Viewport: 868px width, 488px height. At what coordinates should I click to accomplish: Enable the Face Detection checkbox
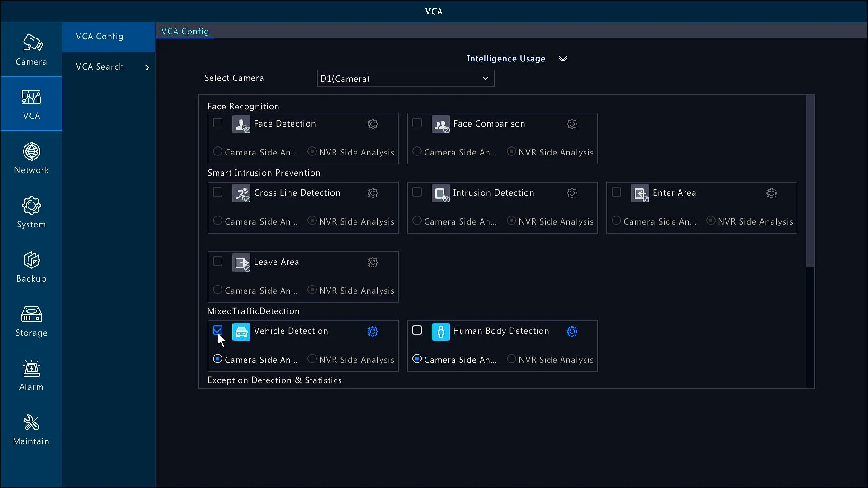(x=217, y=123)
